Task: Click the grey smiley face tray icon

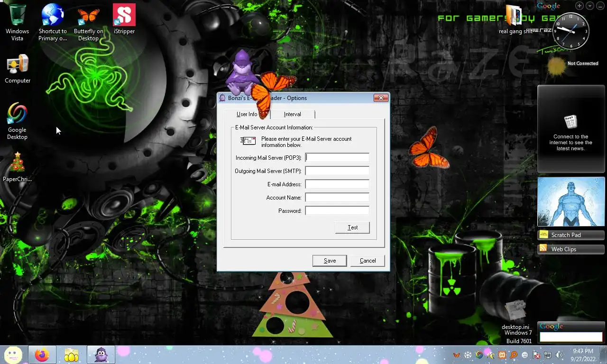Action: coord(525,355)
